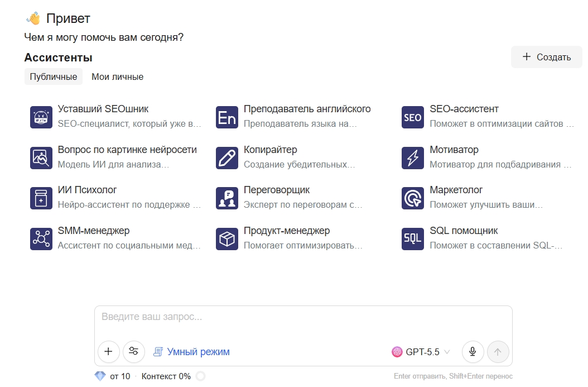The image size is (588, 387).
Task: Select the Маркетолог target icon
Action: coord(412,198)
